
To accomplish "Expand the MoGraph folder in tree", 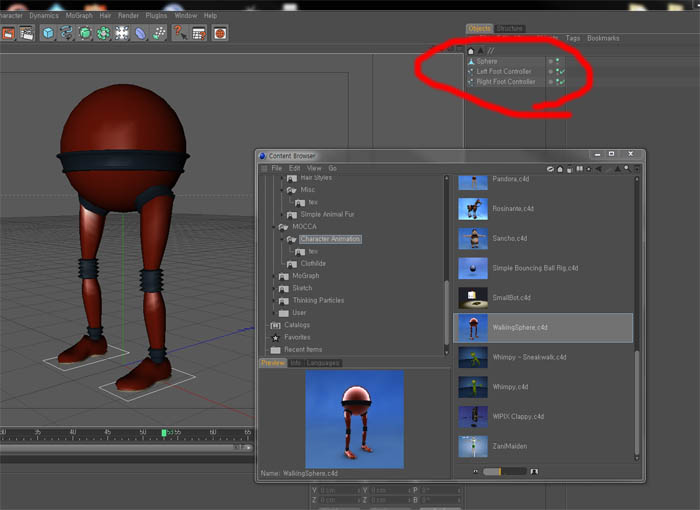I will (274, 276).
